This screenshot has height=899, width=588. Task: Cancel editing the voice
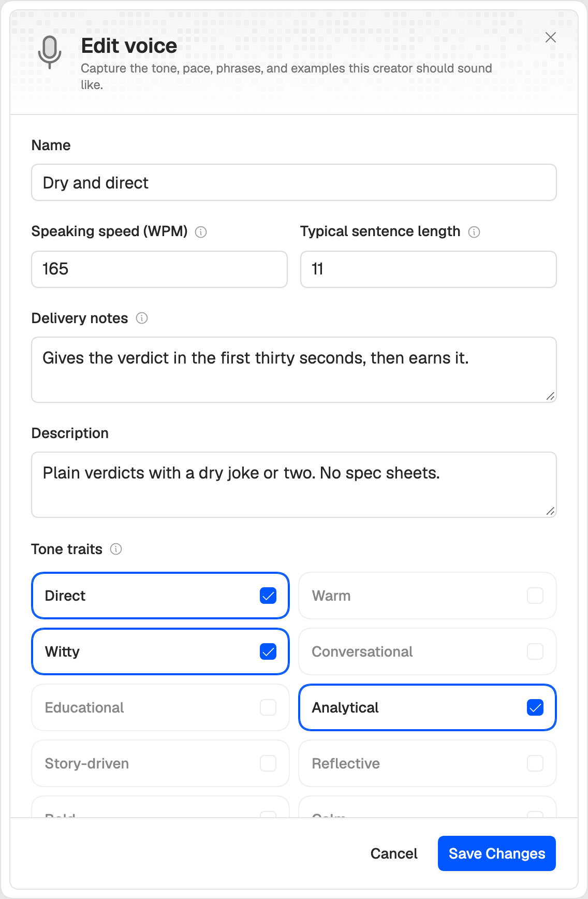tap(394, 853)
